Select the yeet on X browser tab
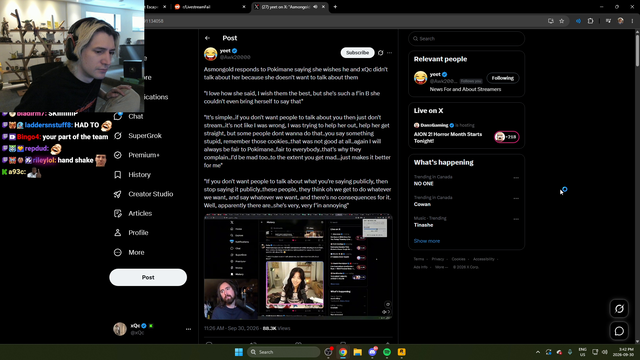640x360 pixels. [289, 7]
